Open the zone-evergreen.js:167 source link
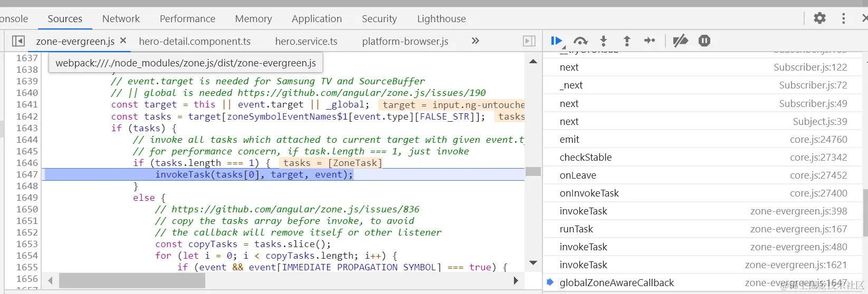Image resolution: width=868 pixels, height=294 pixels. click(799, 229)
